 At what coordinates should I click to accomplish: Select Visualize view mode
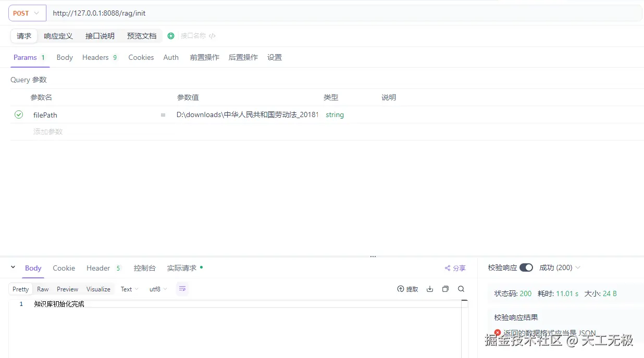pyautogui.click(x=98, y=289)
